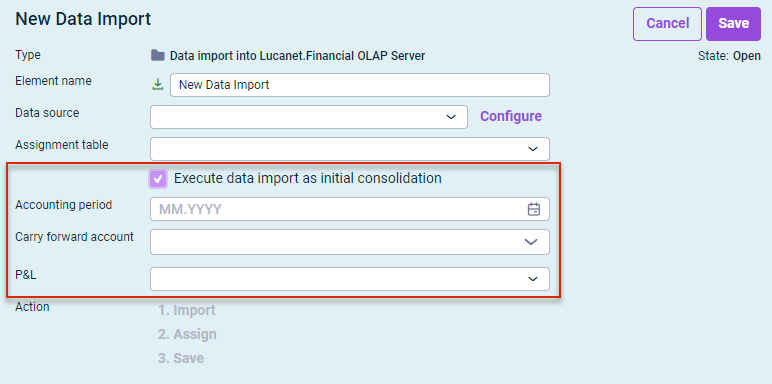Image resolution: width=772 pixels, height=384 pixels.
Task: Select the 2. Assign action
Action: (187, 334)
